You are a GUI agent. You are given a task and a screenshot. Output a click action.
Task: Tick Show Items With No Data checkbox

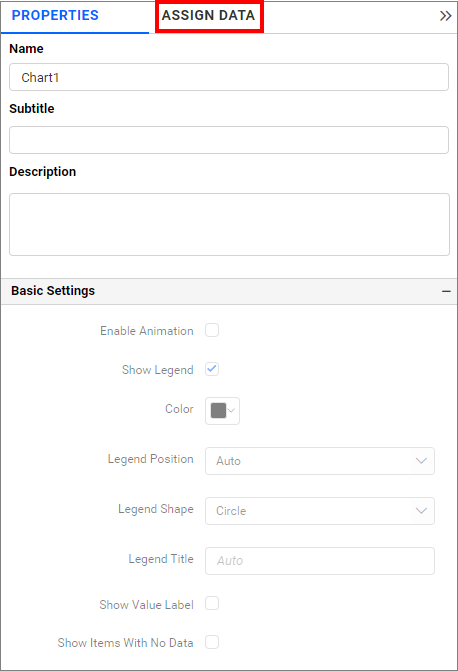pos(212,642)
